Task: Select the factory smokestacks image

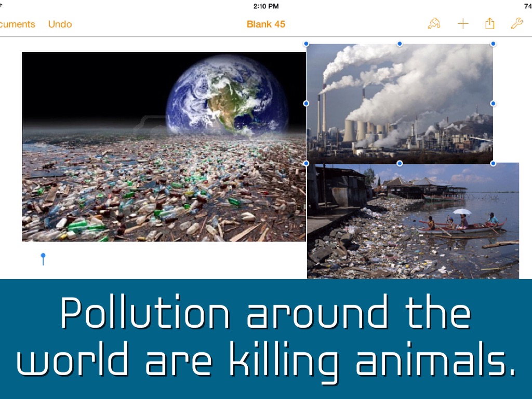Action: coord(399,103)
